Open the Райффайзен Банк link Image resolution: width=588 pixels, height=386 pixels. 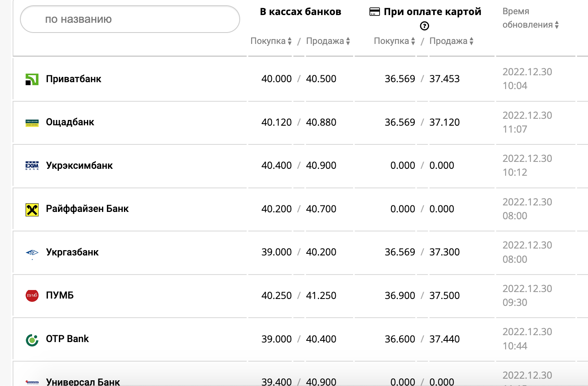click(x=87, y=209)
